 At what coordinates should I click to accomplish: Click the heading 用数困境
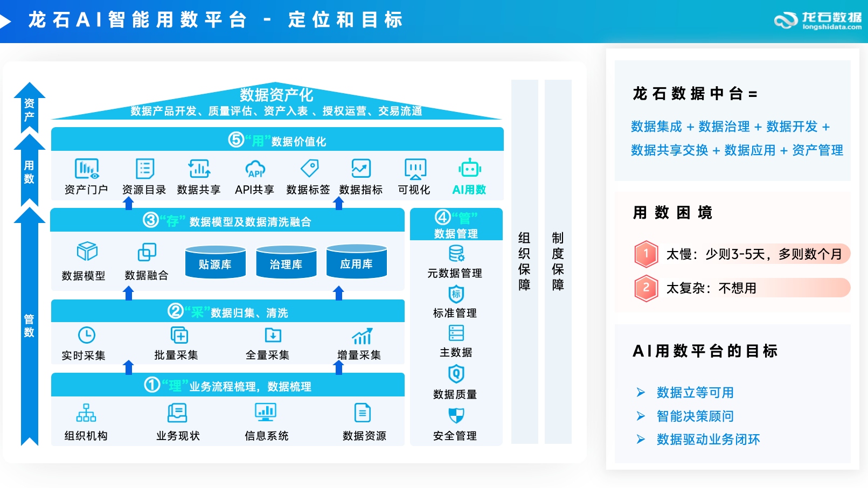(672, 213)
